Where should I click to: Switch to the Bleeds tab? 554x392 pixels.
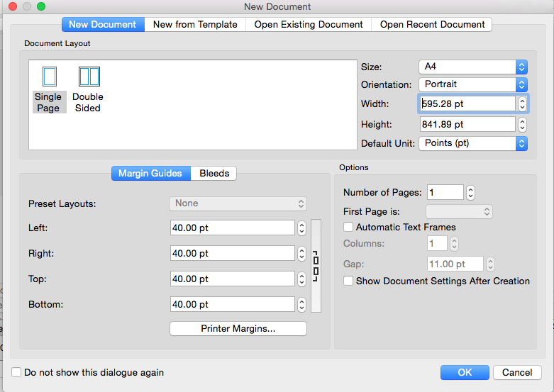coord(214,174)
